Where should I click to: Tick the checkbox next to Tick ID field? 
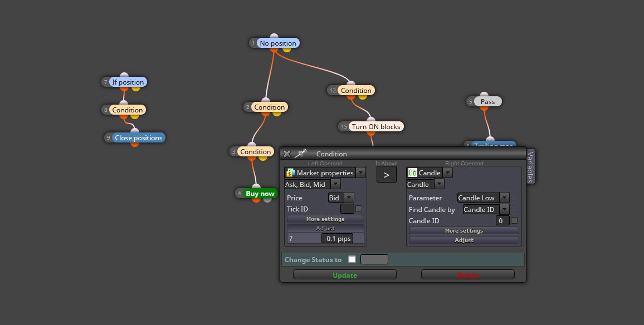coord(359,209)
